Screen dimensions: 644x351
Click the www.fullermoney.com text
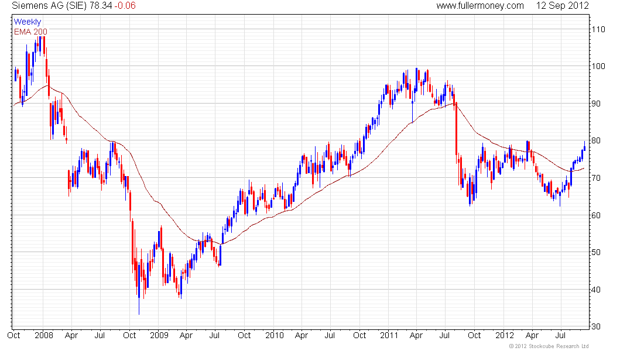pyautogui.click(x=480, y=6)
